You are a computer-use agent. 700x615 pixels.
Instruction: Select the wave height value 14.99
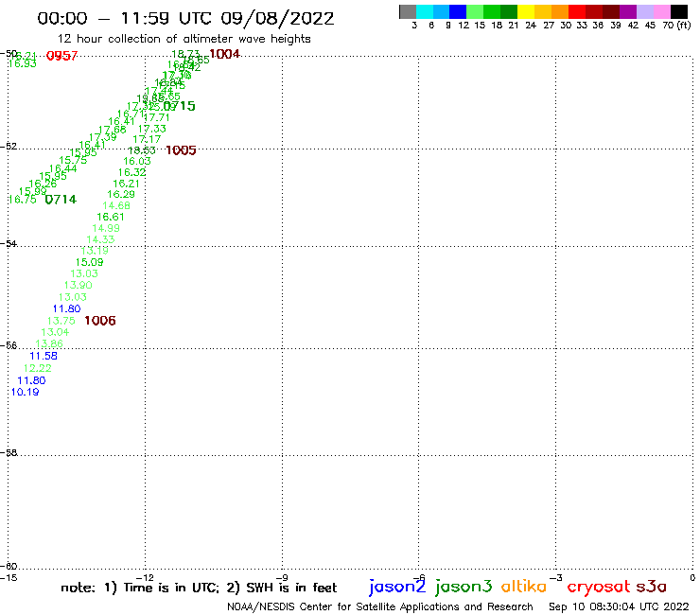point(106,228)
